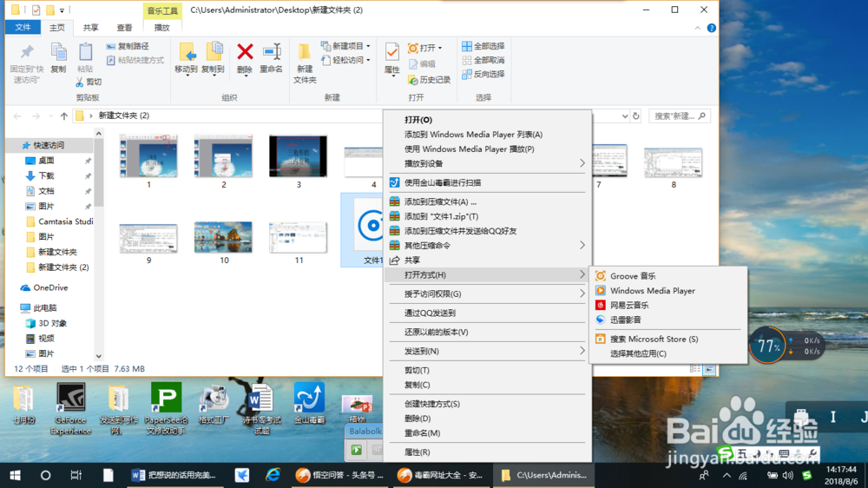
Task: Open Word document on taskbar
Action: tap(174, 475)
